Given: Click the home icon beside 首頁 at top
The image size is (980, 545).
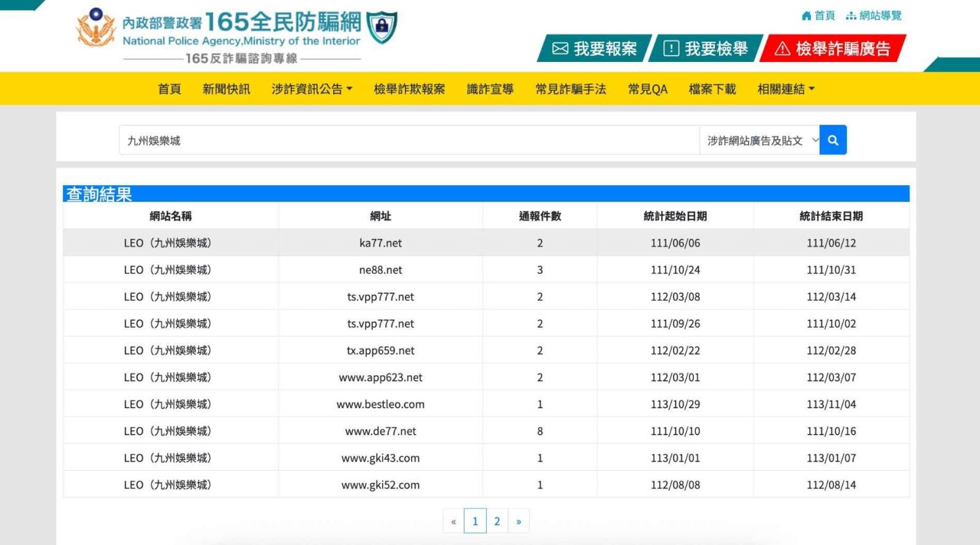Looking at the screenshot, I should point(807,16).
